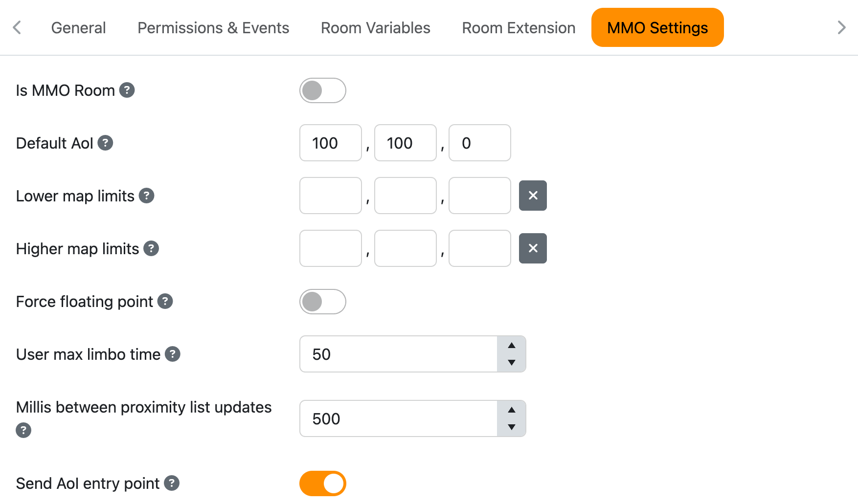This screenshot has width=858, height=504.
Task: Clear the Lower map limits values
Action: (533, 196)
